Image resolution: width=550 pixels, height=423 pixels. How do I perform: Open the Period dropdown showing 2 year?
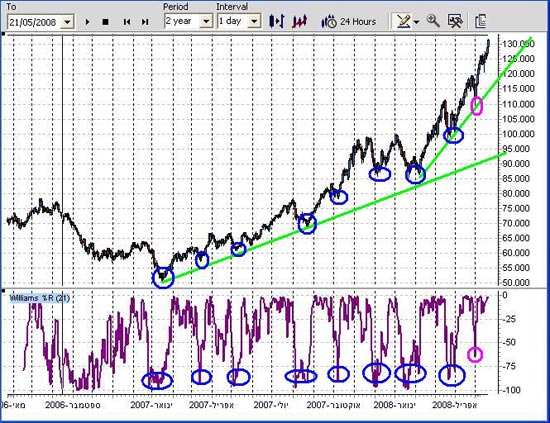[x=189, y=21]
